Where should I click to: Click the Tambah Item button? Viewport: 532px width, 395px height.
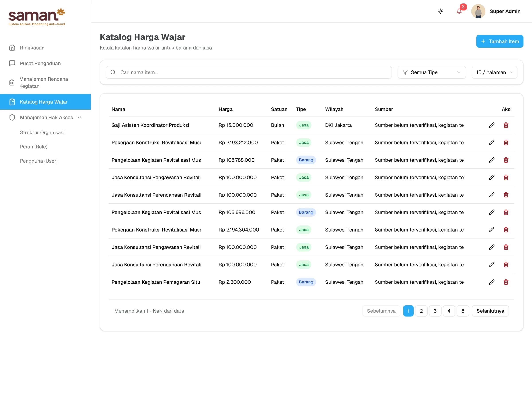[x=499, y=41]
